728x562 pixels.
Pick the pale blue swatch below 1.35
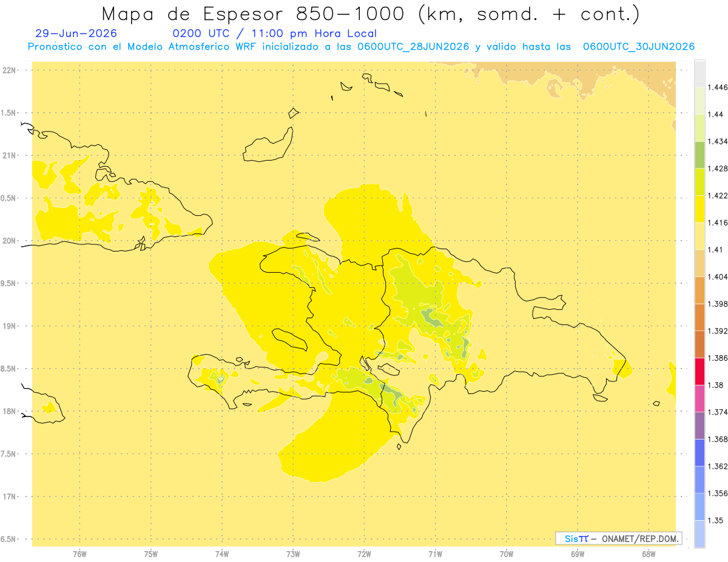coord(699,534)
